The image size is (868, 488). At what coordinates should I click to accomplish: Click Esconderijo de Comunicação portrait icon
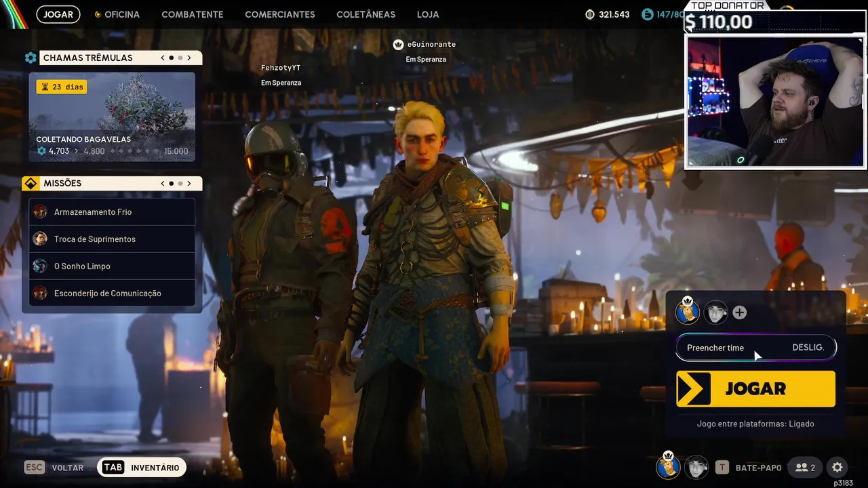[40, 293]
